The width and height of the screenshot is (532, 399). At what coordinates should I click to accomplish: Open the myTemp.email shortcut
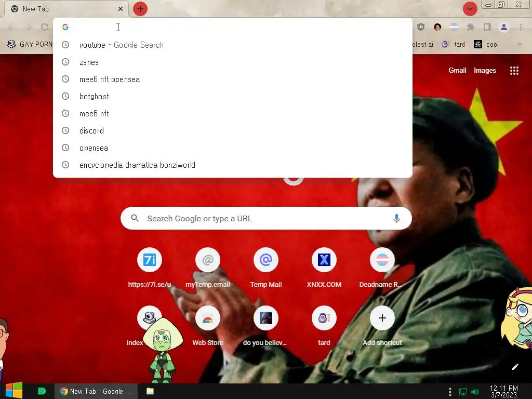pyautogui.click(x=208, y=268)
